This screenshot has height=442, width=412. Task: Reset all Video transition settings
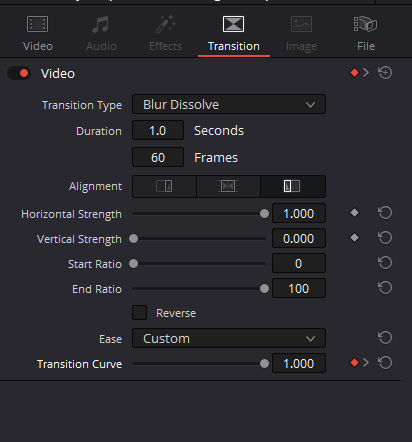click(x=385, y=73)
